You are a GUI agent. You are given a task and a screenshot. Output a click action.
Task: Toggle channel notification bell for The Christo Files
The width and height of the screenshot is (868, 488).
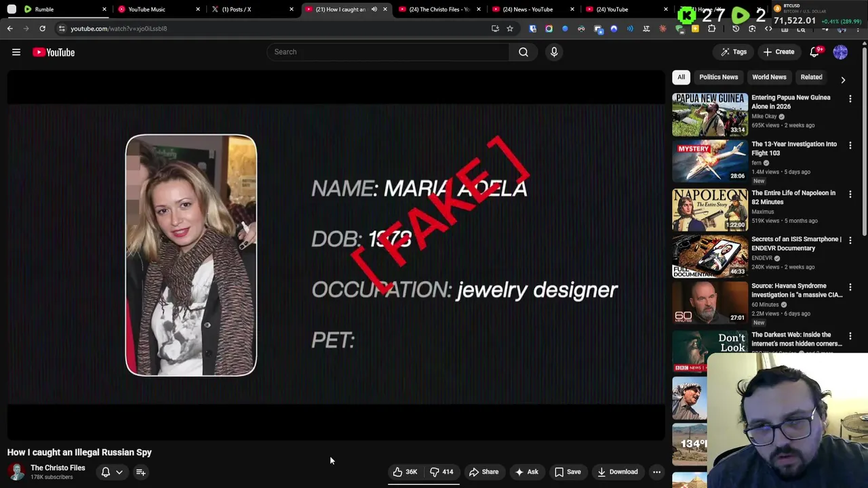coord(106,472)
